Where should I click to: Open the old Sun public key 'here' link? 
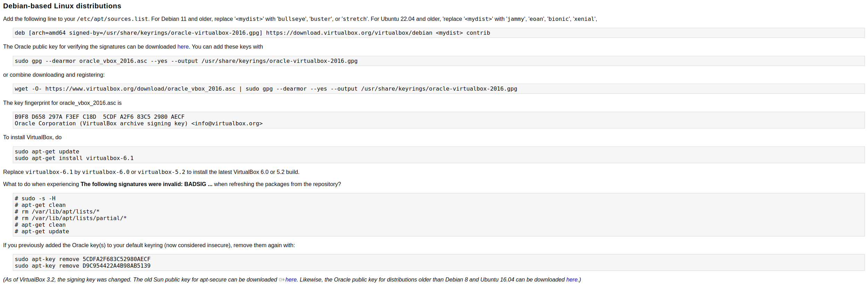click(x=291, y=280)
